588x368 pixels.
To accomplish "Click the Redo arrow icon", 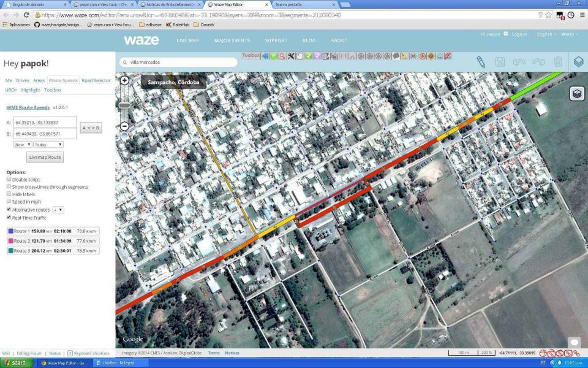I will tap(538, 62).
